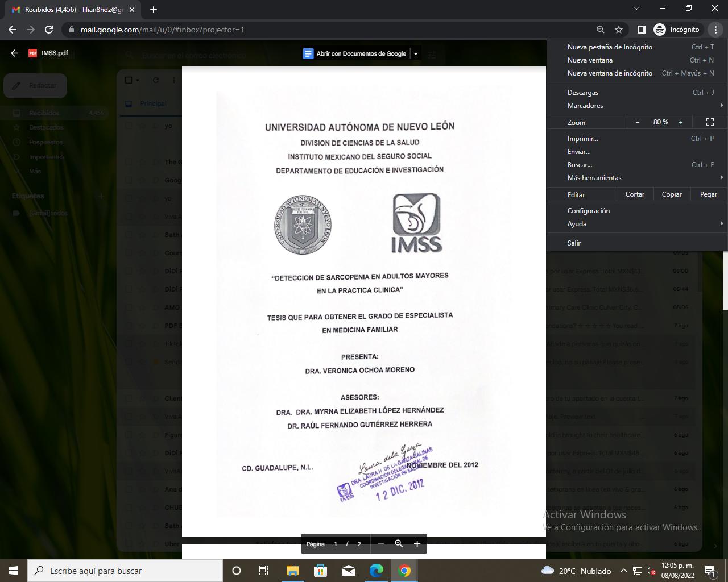The height and width of the screenshot is (582, 728).
Task: Select Nueva ventana menu entry
Action: 637,60
